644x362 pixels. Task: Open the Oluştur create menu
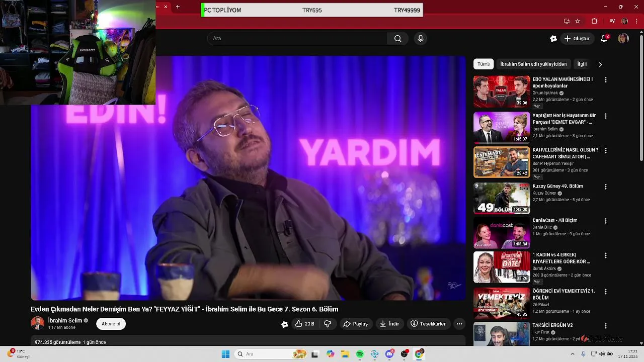coord(577,39)
